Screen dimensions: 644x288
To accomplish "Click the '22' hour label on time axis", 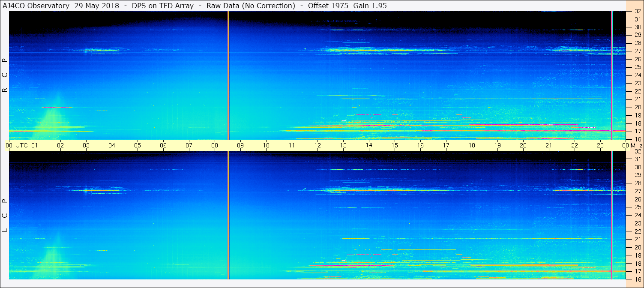I will click(575, 145).
